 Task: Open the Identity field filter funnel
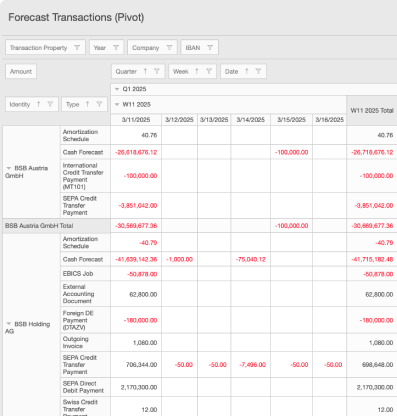[x=50, y=104]
